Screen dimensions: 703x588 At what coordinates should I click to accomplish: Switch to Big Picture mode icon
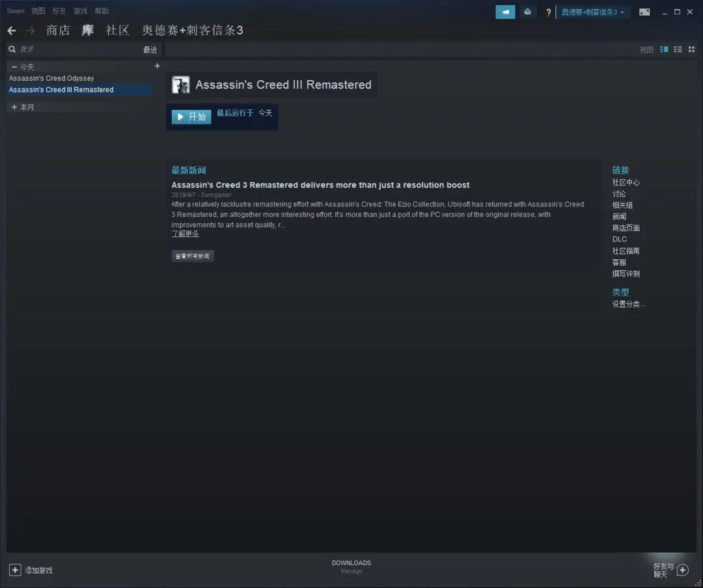[644, 12]
